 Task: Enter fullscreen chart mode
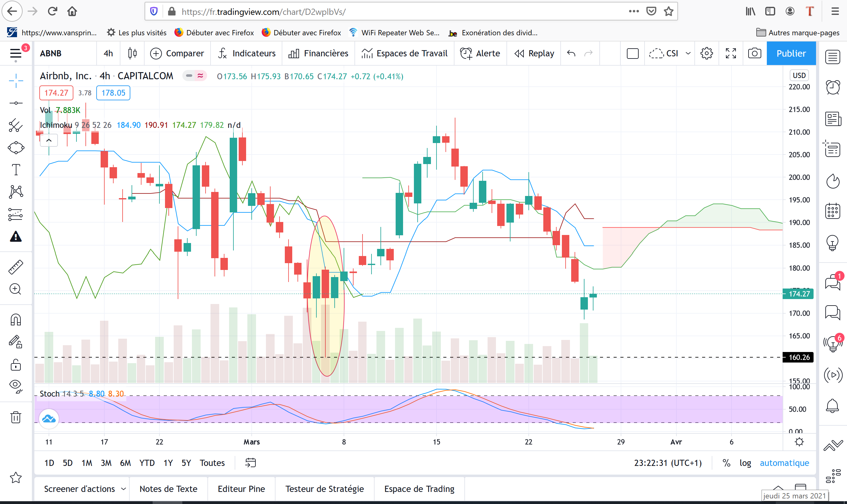731,53
